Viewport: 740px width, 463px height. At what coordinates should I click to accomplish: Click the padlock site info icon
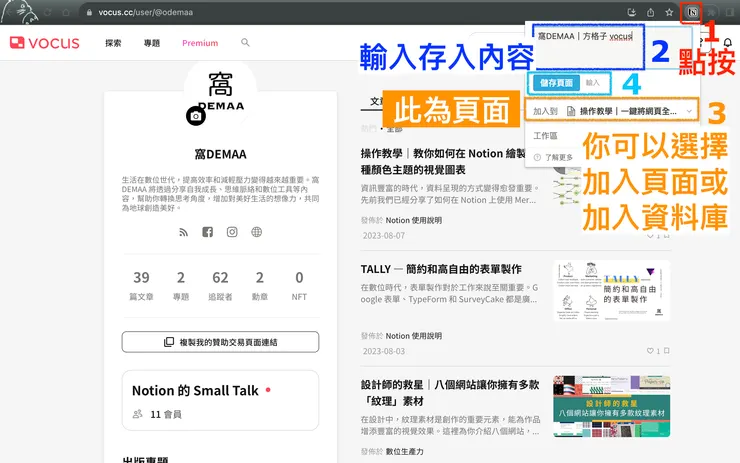[89, 13]
